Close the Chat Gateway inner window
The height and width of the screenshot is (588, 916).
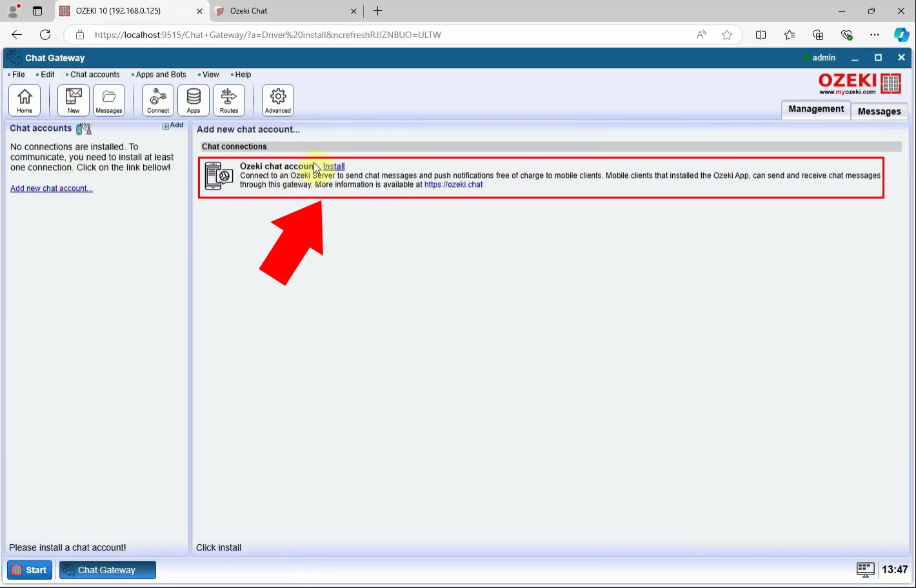[901, 58]
